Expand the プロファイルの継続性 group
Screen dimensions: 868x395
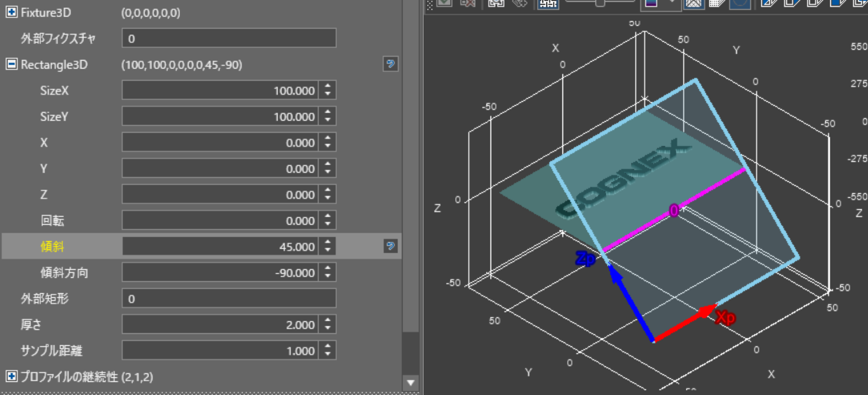click(11, 376)
